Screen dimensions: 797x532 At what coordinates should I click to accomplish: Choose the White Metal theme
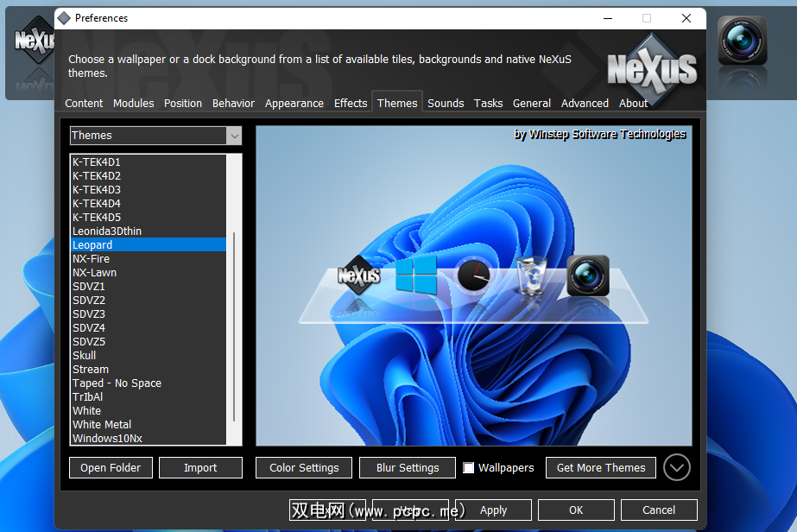click(102, 425)
